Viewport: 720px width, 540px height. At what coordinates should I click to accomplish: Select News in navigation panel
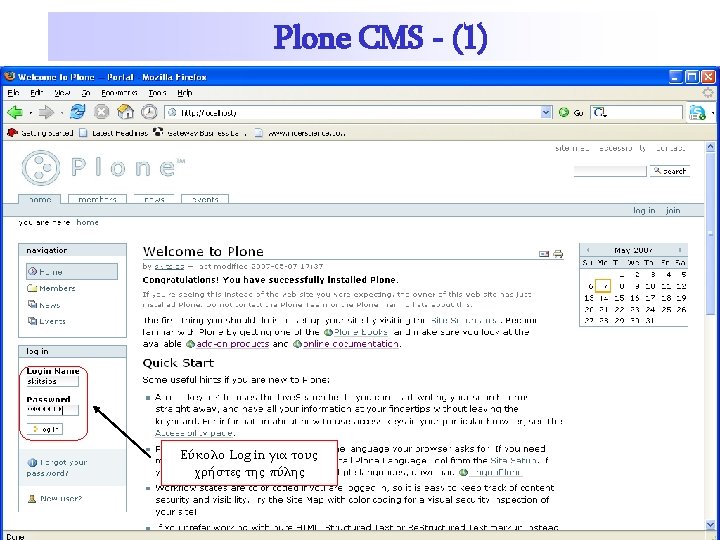click(44, 305)
